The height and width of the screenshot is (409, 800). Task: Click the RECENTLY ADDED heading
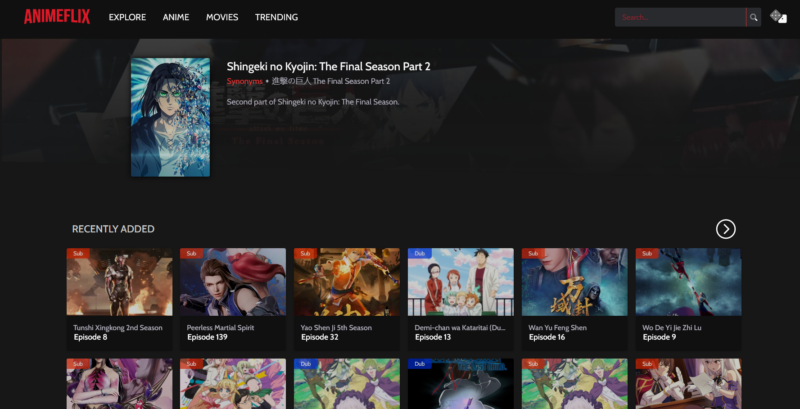(x=113, y=229)
